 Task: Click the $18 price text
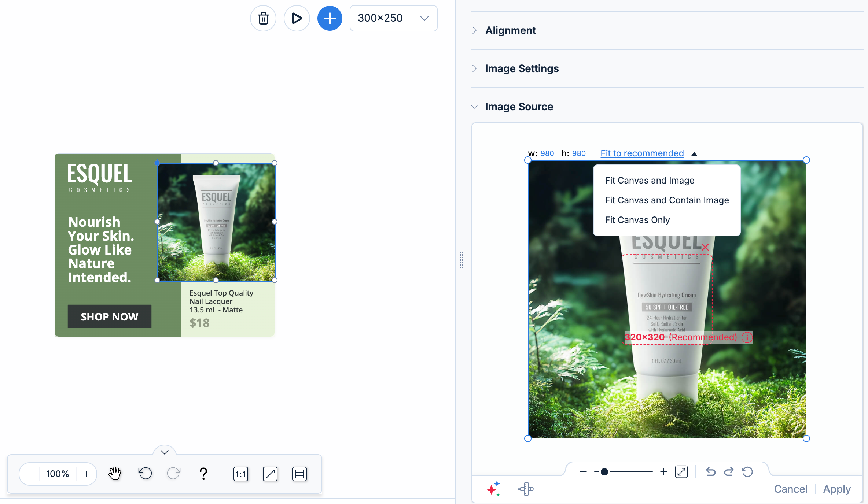coord(199,323)
